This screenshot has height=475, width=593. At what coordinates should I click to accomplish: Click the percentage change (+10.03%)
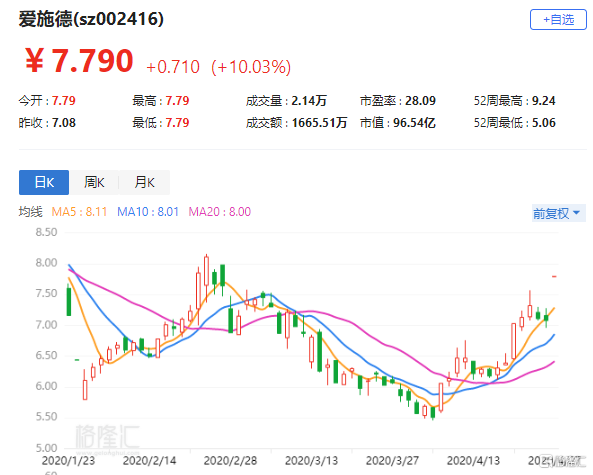tap(251, 67)
